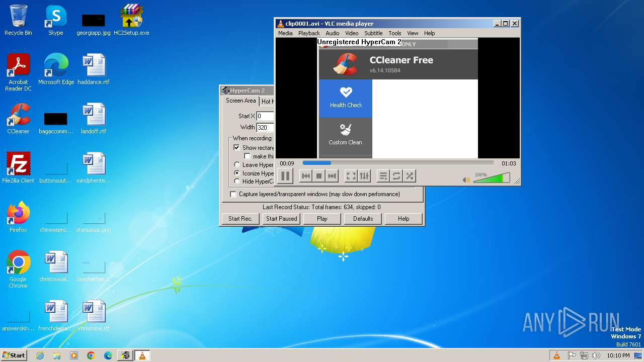This screenshot has height=362, width=644.
Task: Click the Defaults button in HyperCam
Action: [x=363, y=219]
